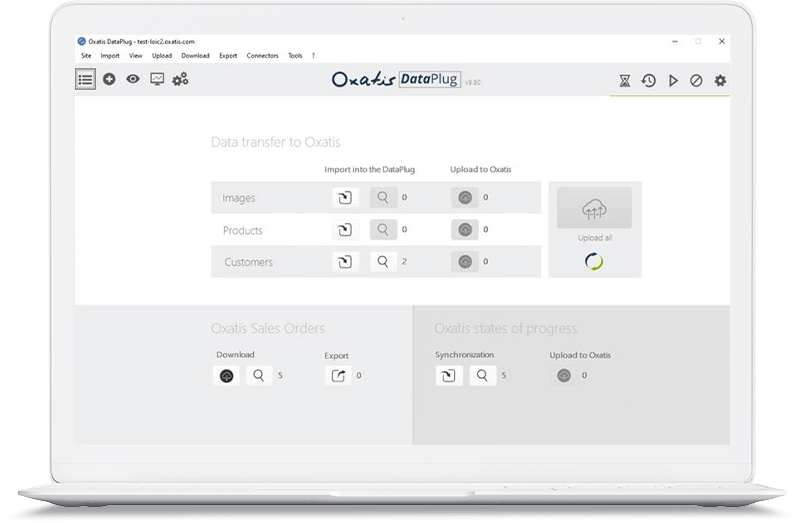Image resolution: width=800 pixels, height=523 pixels.
Task: Click the hourglass scheduler icon
Action: tap(624, 81)
